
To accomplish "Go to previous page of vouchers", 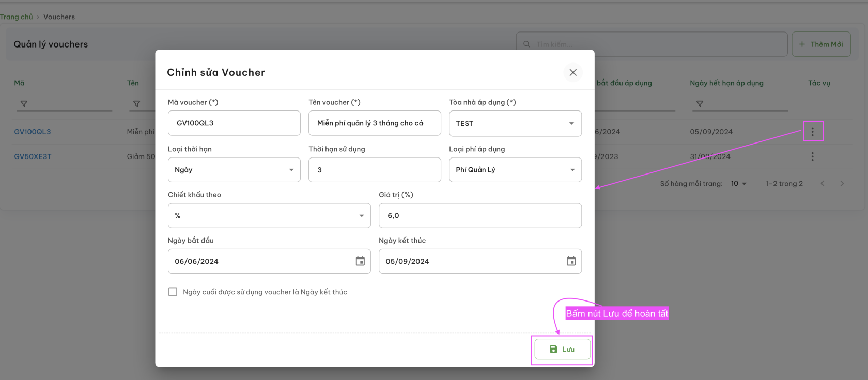I will [823, 183].
